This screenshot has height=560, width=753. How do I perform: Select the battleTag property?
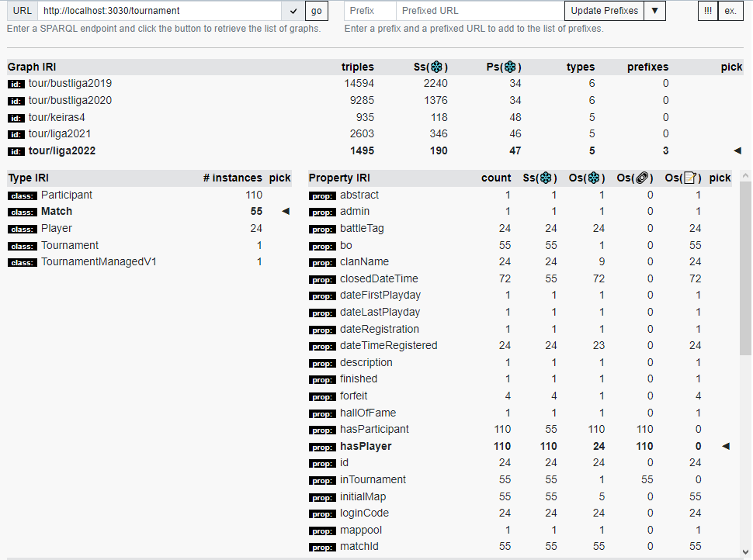point(362,228)
